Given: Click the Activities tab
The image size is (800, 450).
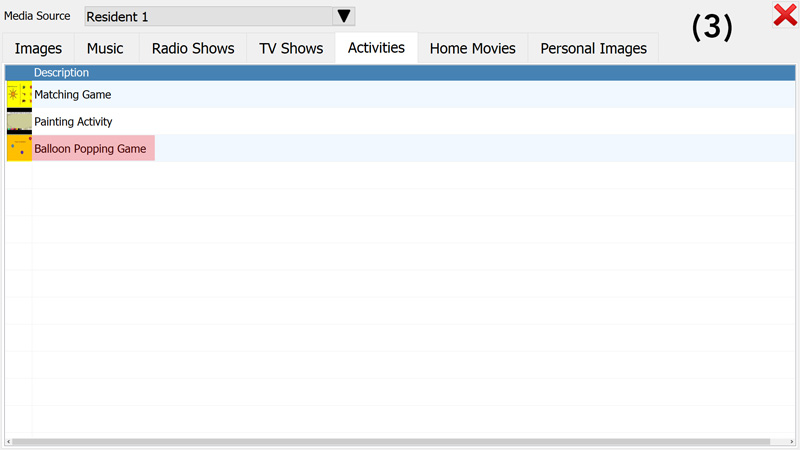Looking at the screenshot, I should (376, 47).
